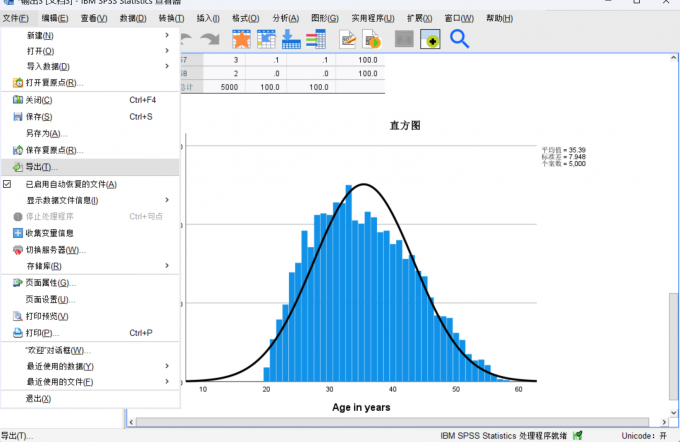Expand the 打开(O) submenu arrow

[167, 51]
